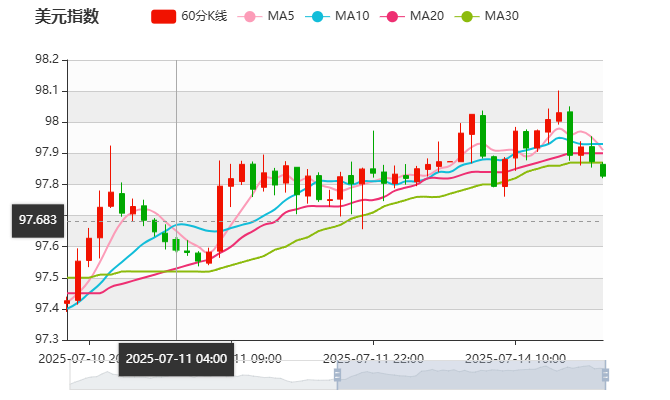Toggle the MA10 legend line
This screenshot has height=400, width=670.
[x=337, y=16]
